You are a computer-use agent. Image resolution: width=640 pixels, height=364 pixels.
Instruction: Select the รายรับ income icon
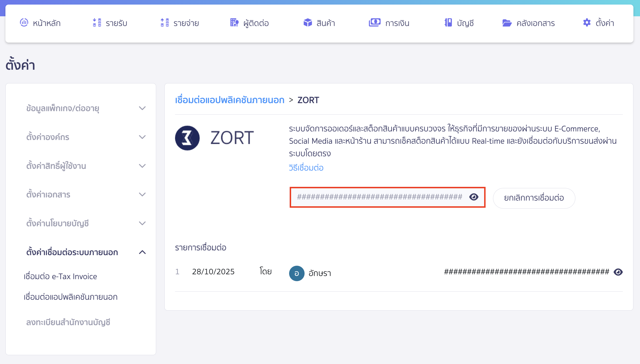97,23
